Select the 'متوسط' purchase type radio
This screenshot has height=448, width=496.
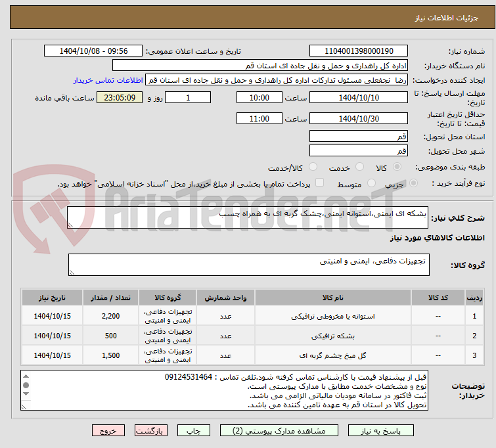[371, 183]
